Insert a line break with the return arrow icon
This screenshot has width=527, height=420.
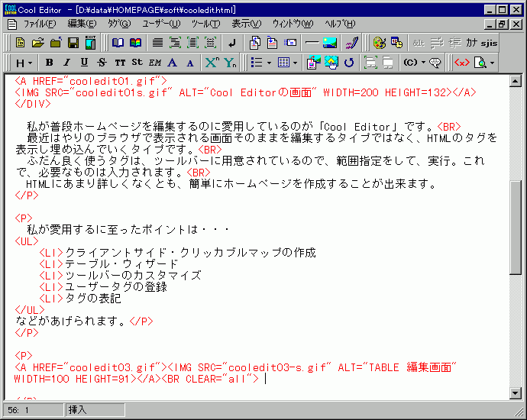point(232,42)
